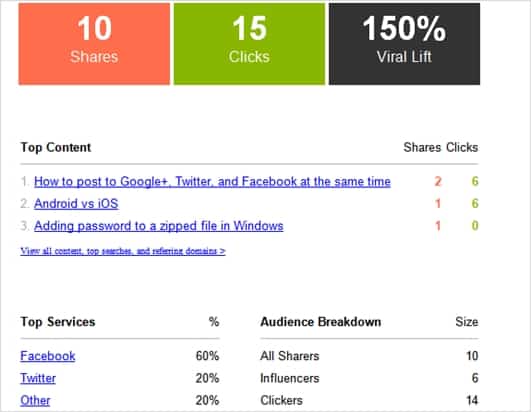Select the Influencers audience row
Screen dimensions: 531x412
point(369,378)
